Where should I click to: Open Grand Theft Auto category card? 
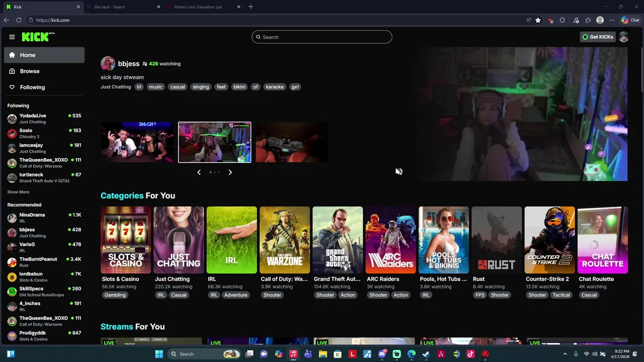(338, 240)
